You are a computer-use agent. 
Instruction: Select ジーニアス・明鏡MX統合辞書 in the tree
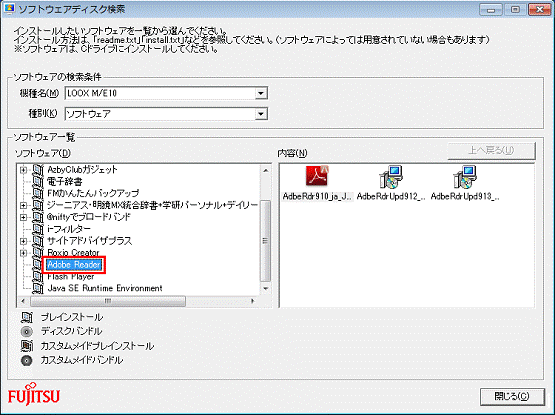(153, 205)
